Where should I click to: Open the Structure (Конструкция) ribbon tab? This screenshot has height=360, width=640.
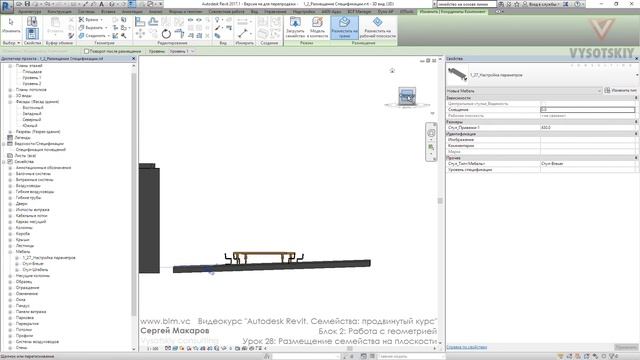[60, 12]
